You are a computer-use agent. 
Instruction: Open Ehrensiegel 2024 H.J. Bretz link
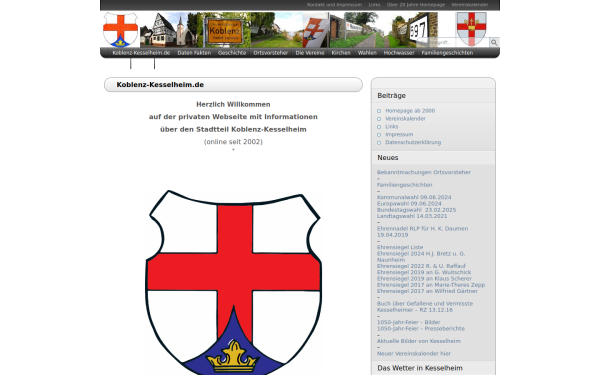pos(421,256)
